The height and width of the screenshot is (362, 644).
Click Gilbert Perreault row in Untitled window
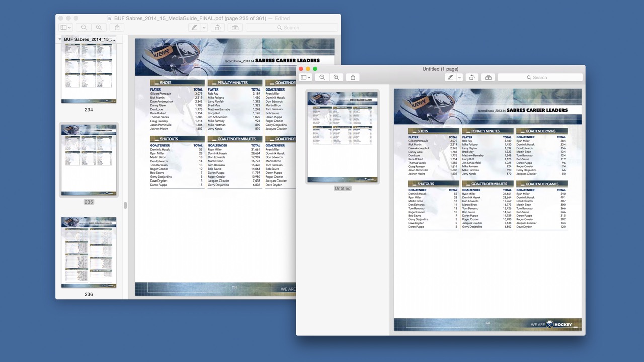(x=433, y=141)
